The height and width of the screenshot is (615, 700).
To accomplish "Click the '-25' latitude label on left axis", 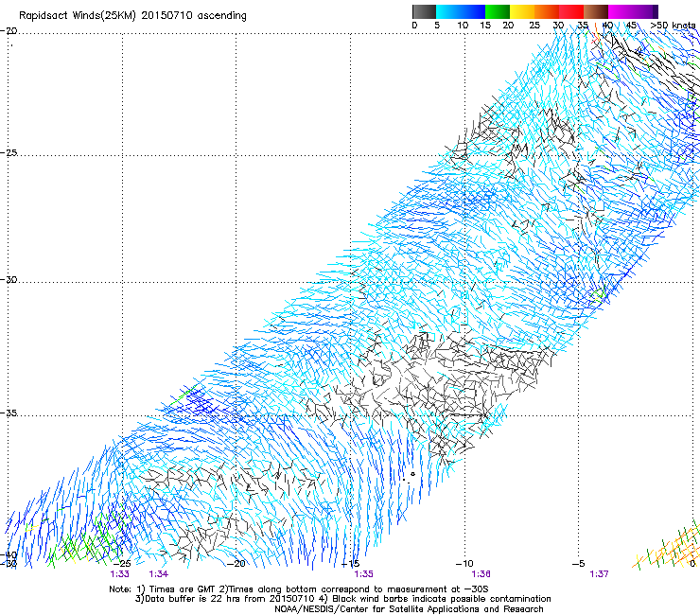I will pos(9,152).
